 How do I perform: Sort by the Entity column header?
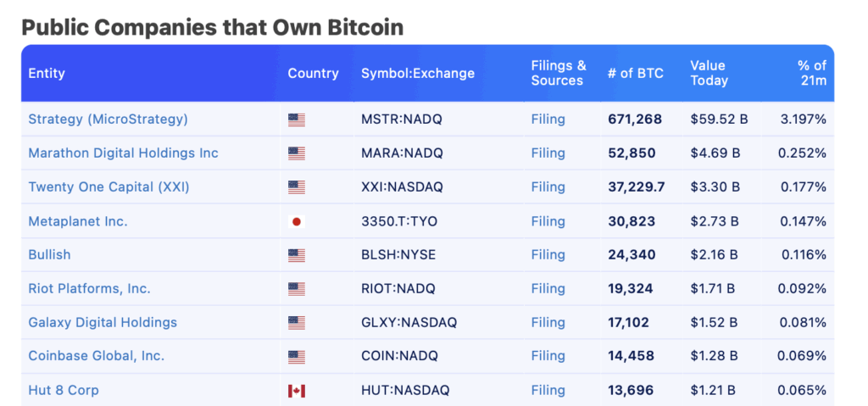pos(47,73)
